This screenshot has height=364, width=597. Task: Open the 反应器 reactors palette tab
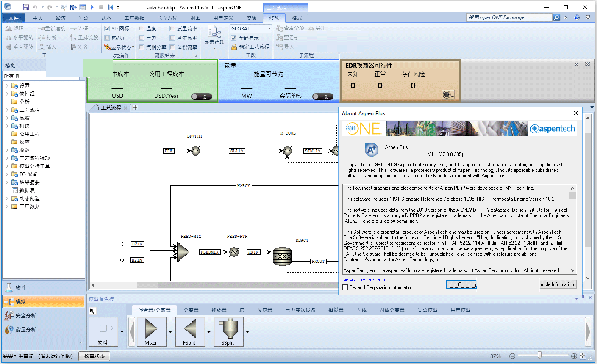pyautogui.click(x=265, y=310)
